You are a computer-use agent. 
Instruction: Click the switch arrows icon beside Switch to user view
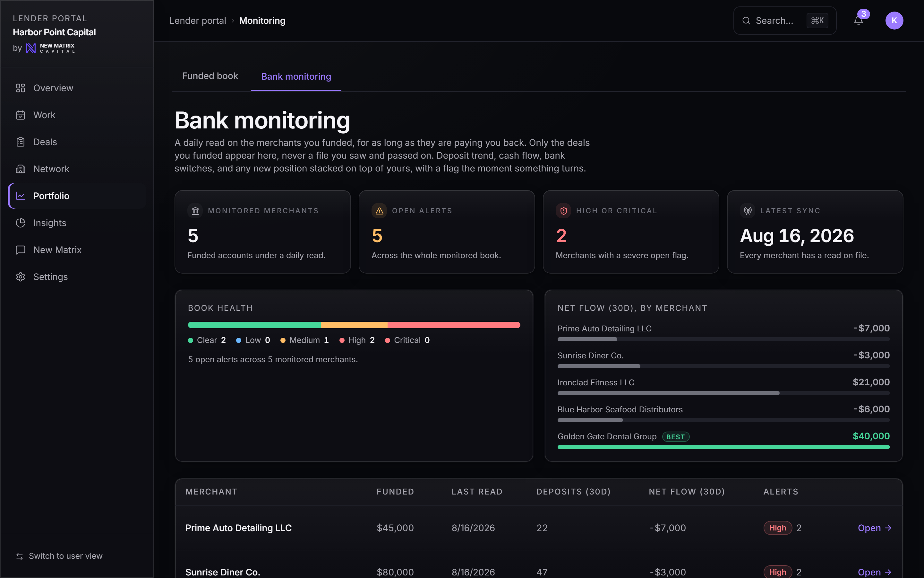point(20,556)
